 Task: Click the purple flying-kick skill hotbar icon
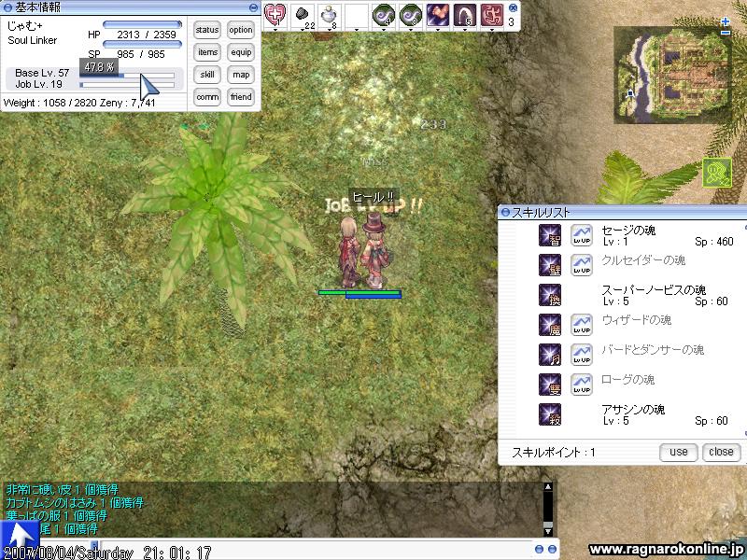coord(437,15)
